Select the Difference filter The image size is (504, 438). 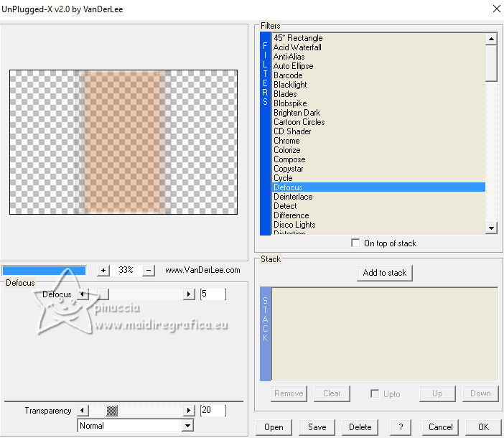(x=378, y=215)
